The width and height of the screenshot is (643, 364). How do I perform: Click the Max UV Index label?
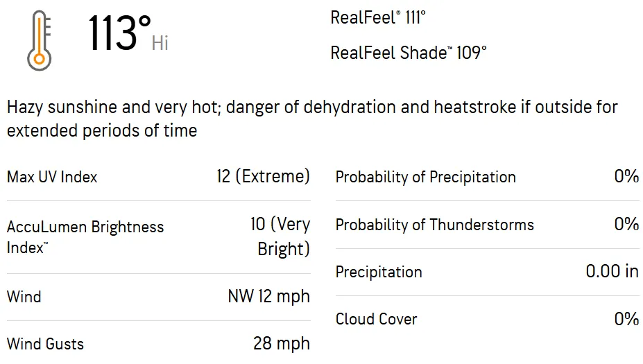[x=52, y=177]
